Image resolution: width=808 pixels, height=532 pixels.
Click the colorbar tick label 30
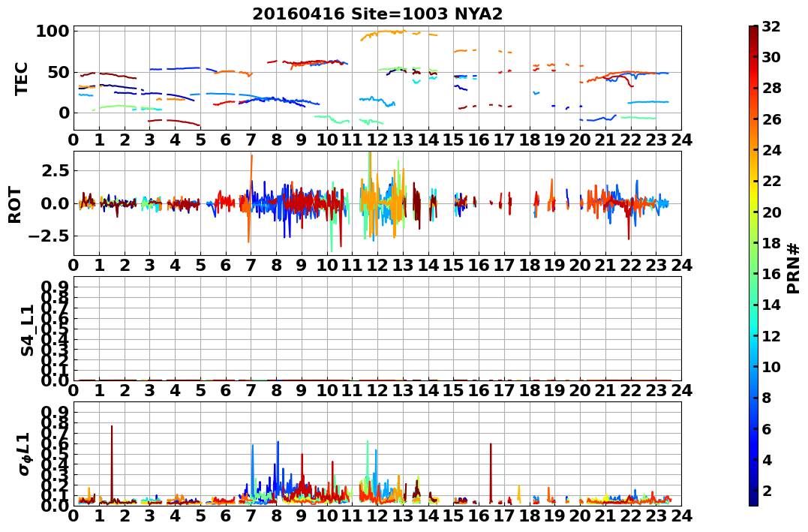point(771,57)
